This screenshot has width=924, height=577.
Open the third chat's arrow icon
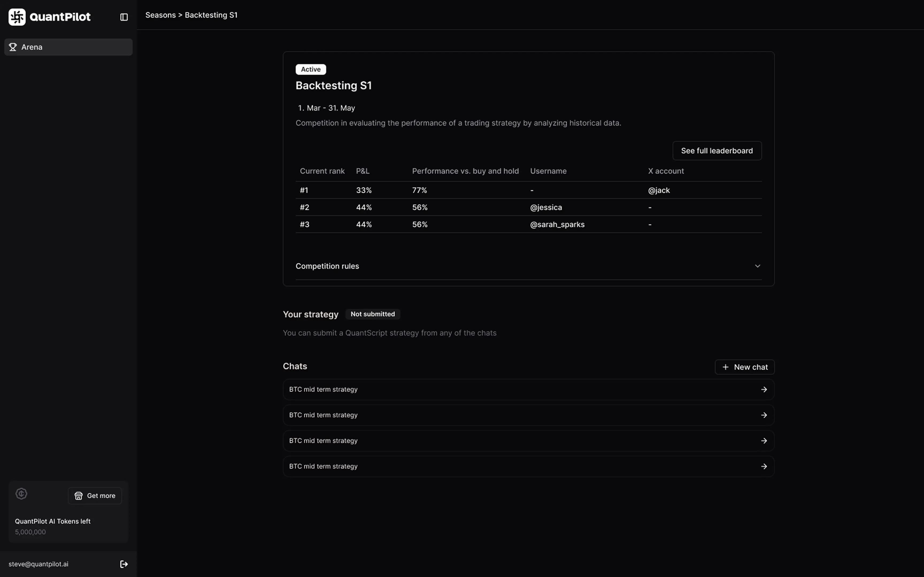click(764, 440)
